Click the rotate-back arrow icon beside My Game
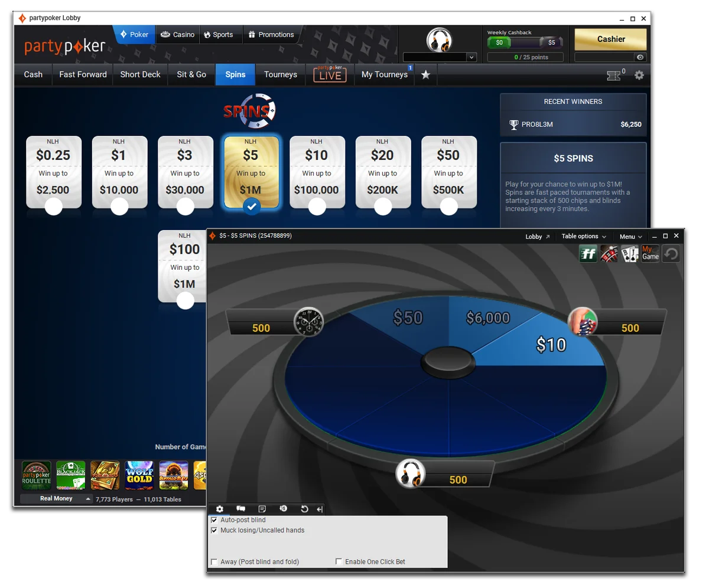Image resolution: width=709 pixels, height=588 pixels. tap(671, 254)
